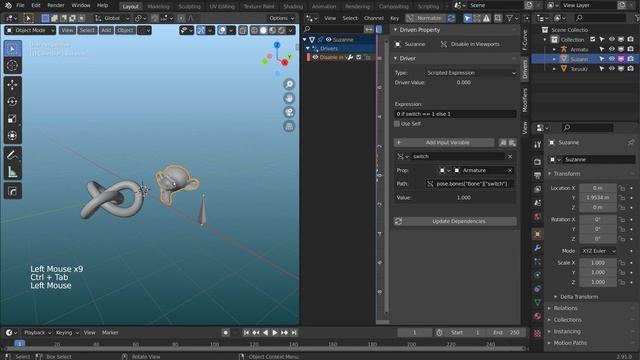This screenshot has width=640, height=360.
Task: Open the rotation Mode XYZ Euler dropdown
Action: coord(598,251)
